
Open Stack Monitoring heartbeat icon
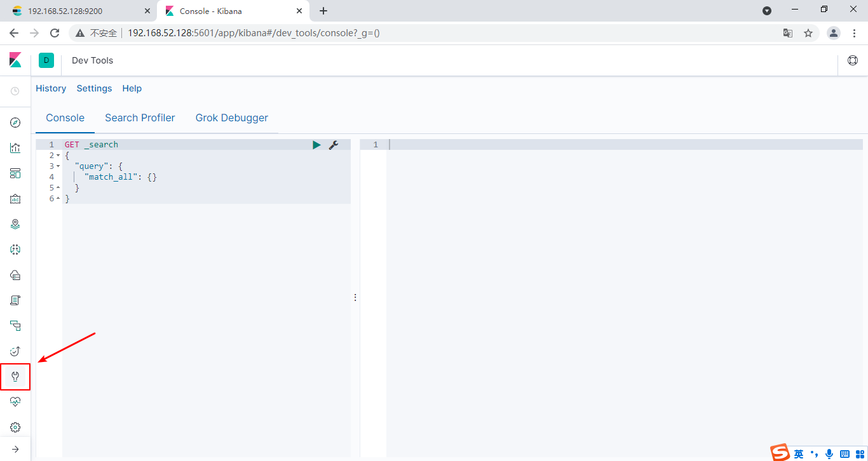point(15,402)
